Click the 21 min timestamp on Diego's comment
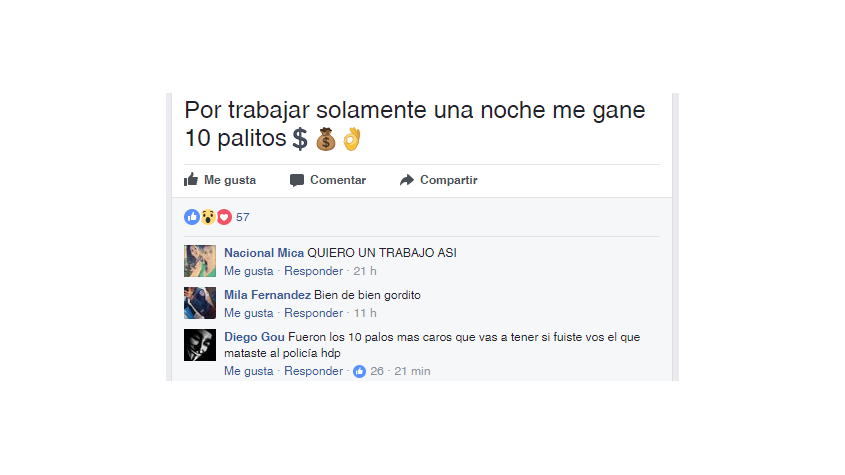The image size is (845, 475). [x=412, y=371]
